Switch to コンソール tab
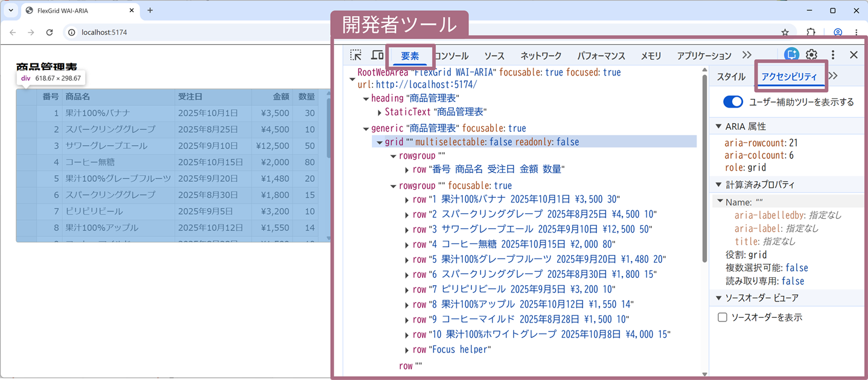This screenshot has height=380, width=868. click(451, 56)
